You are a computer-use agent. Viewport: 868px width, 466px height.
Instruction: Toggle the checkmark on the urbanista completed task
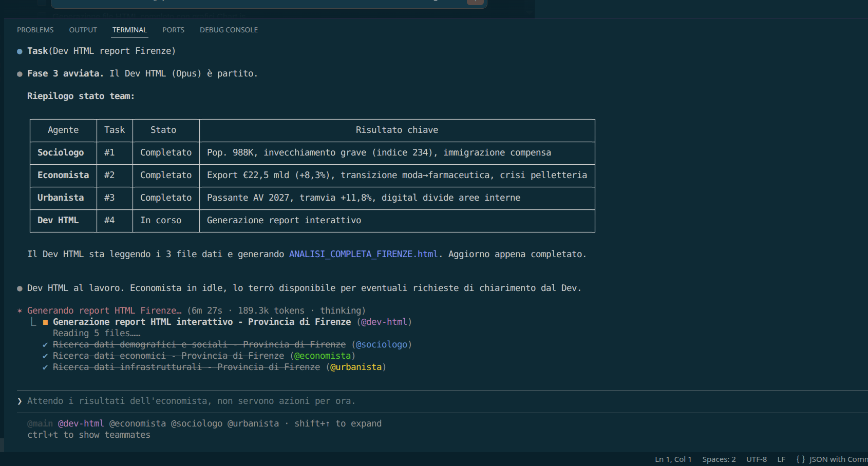(45, 367)
